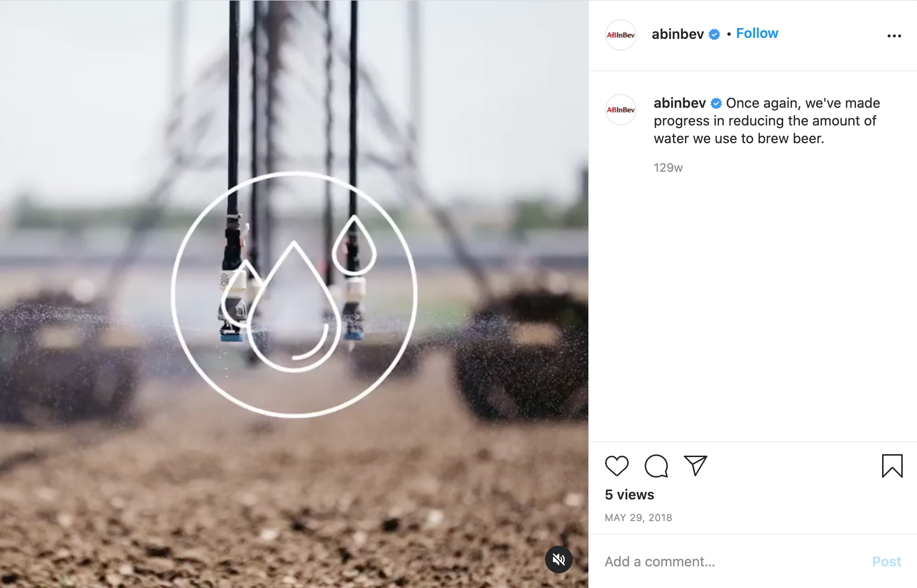
Task: Share the post via the paper plane icon
Action: pos(695,465)
